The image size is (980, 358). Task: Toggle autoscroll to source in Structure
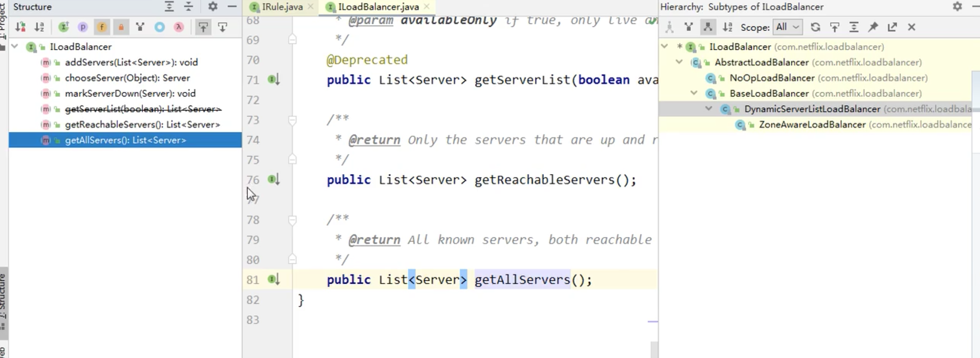click(x=203, y=27)
